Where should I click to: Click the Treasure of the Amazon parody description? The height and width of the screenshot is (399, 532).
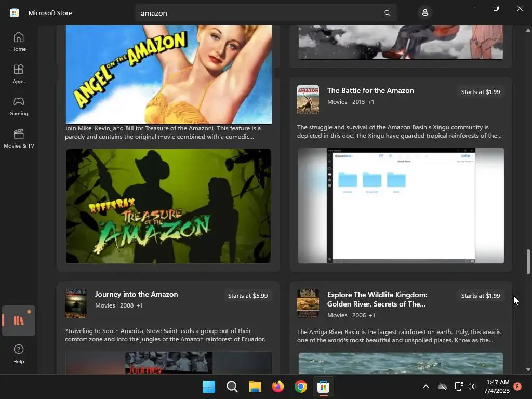coord(163,132)
